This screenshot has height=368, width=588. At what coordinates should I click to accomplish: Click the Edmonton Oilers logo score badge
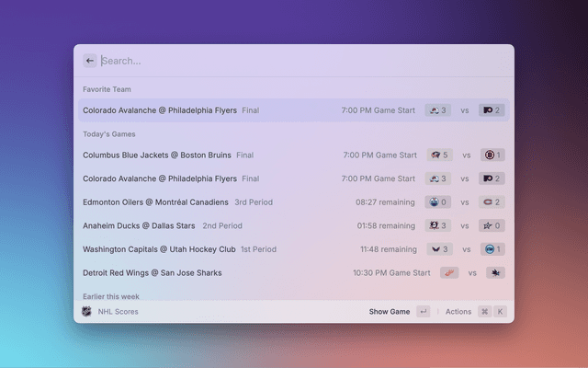[439, 202]
